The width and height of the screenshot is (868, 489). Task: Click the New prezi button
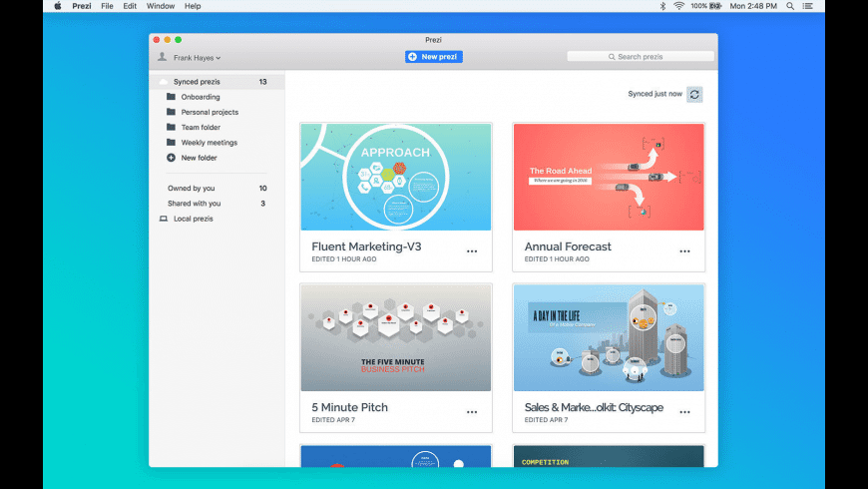(x=433, y=57)
